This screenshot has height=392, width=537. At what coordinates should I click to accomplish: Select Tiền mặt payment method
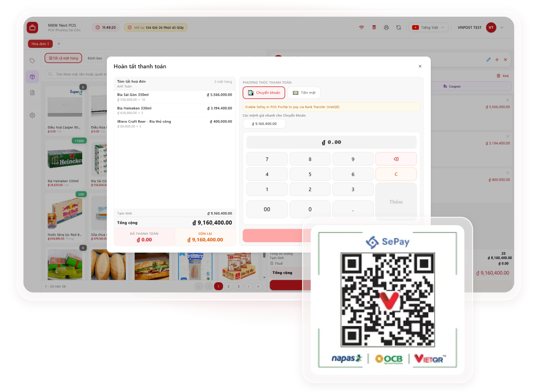pyautogui.click(x=304, y=93)
